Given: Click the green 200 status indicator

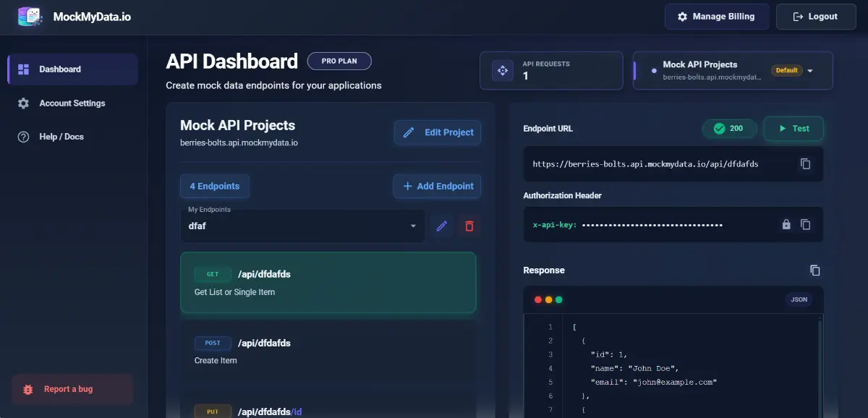Looking at the screenshot, I should pyautogui.click(x=729, y=128).
